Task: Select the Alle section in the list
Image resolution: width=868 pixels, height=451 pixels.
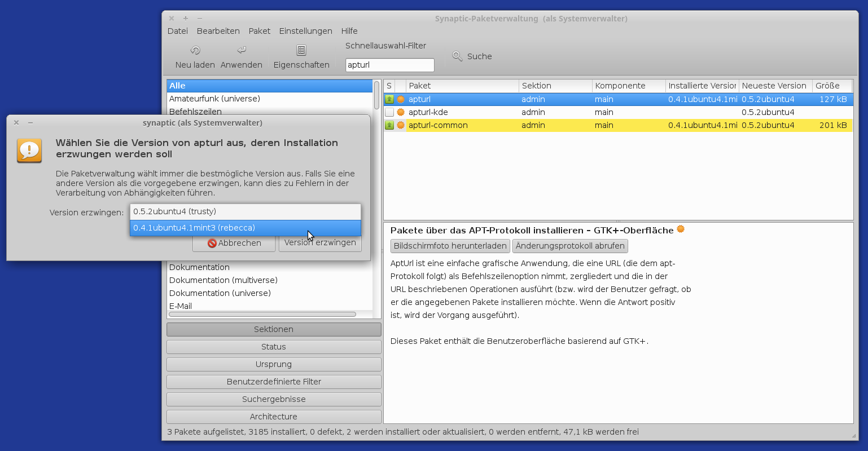Action: [x=270, y=86]
